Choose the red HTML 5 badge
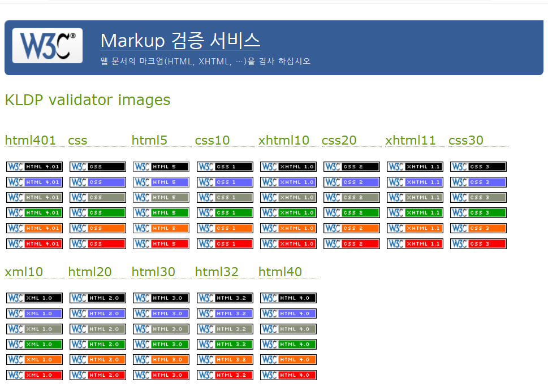This screenshot has width=548, height=392. pyautogui.click(x=161, y=243)
